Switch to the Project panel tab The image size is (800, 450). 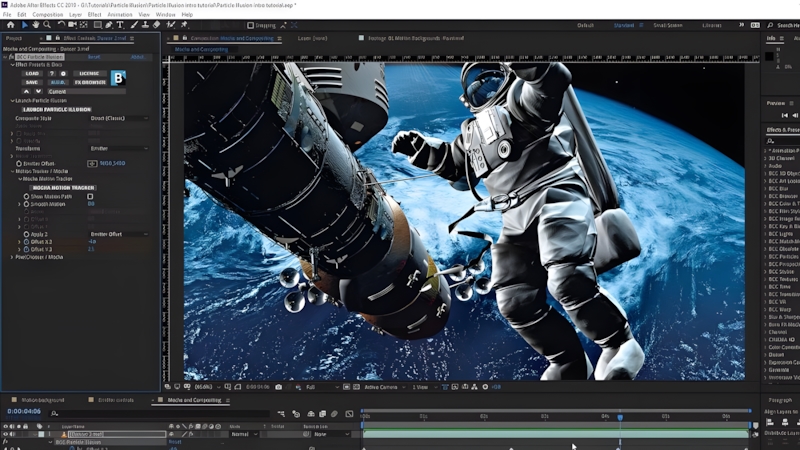(14, 38)
